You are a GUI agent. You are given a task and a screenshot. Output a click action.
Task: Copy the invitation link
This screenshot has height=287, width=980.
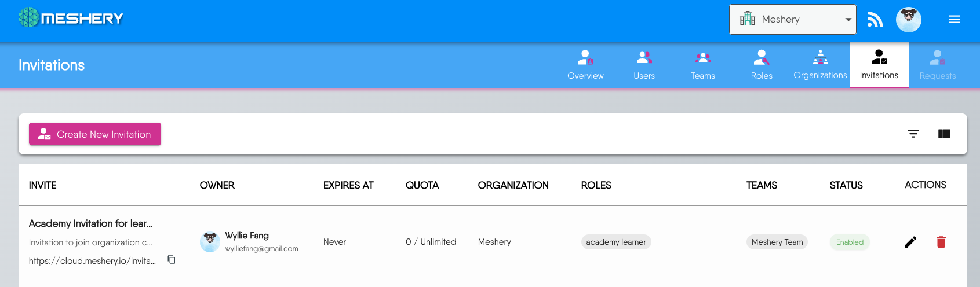tap(172, 260)
